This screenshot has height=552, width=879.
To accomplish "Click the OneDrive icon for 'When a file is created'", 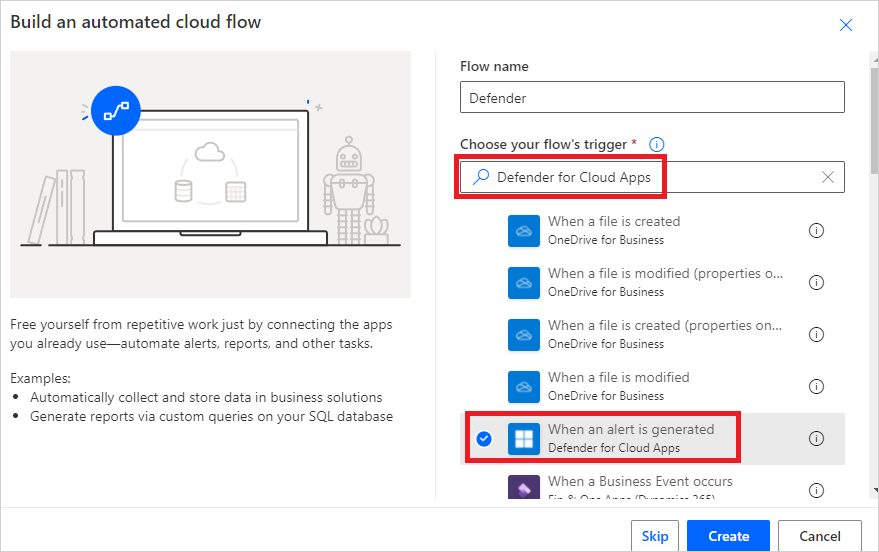I will pyautogui.click(x=523, y=230).
